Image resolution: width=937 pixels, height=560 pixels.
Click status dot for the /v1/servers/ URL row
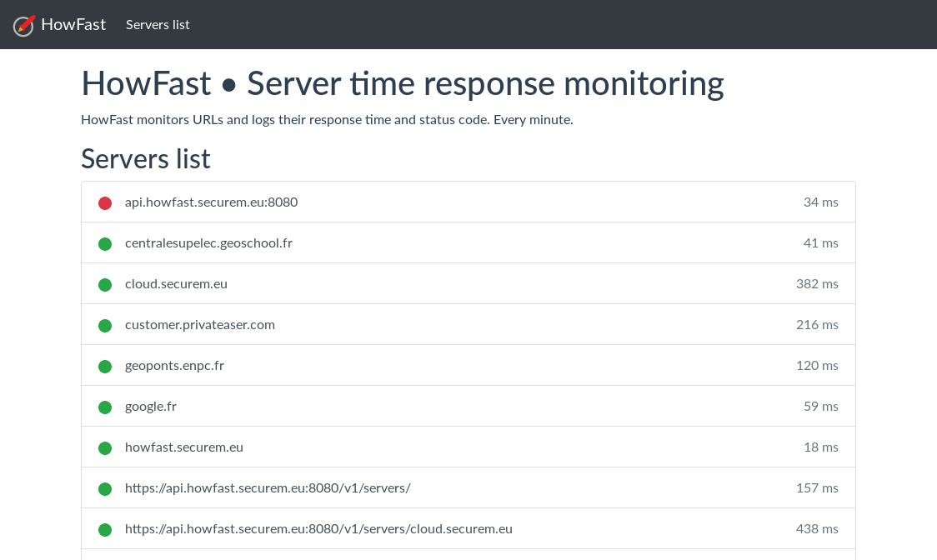coord(105,489)
